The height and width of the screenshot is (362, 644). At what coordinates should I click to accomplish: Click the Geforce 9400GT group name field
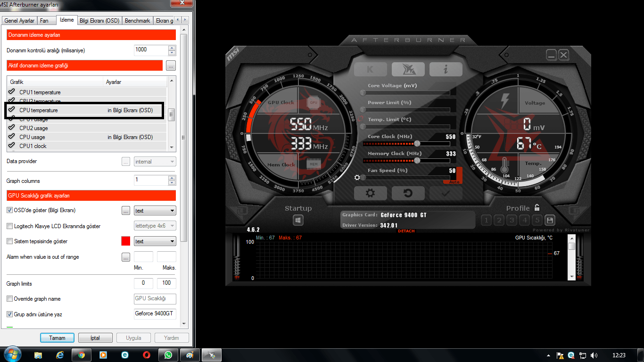tap(155, 314)
